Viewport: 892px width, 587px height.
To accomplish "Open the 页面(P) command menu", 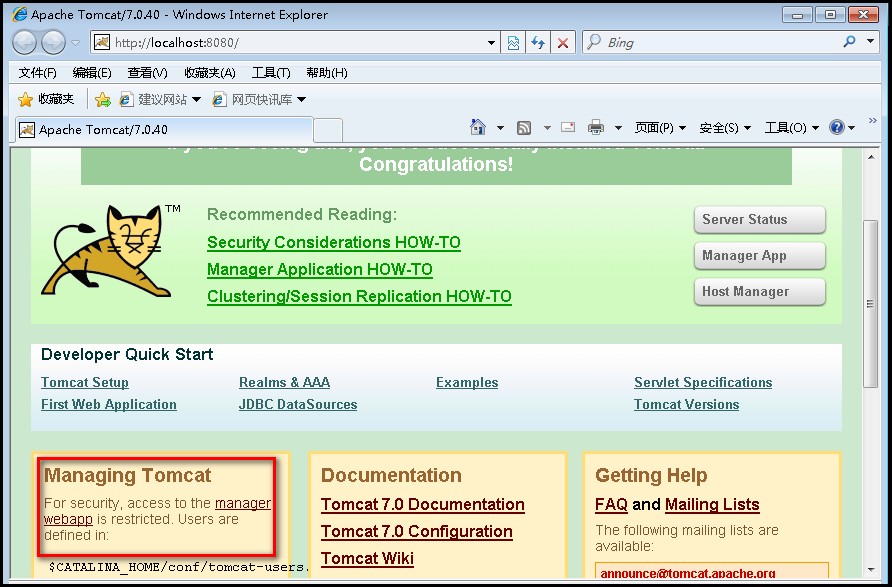I will 660,128.
